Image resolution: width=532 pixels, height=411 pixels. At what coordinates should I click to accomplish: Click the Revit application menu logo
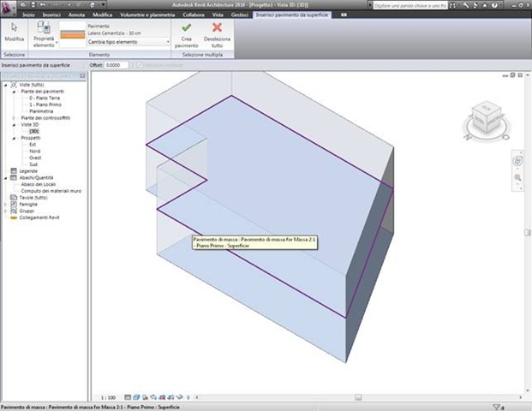point(8,8)
